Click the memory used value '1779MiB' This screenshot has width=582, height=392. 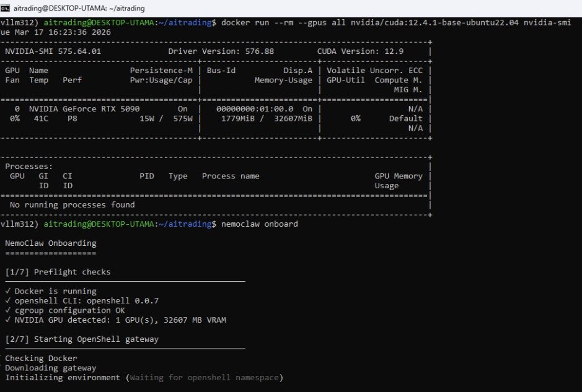pyautogui.click(x=238, y=119)
